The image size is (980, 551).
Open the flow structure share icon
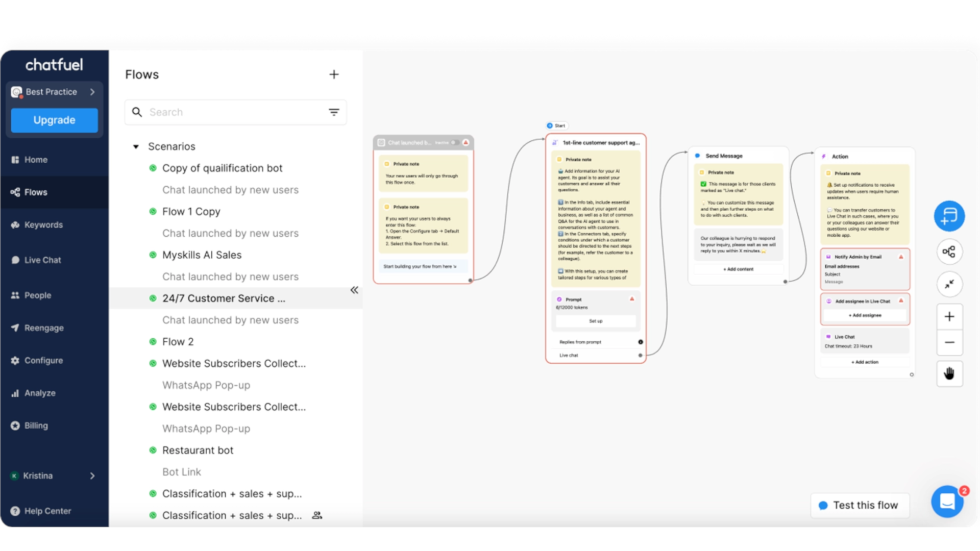(949, 252)
